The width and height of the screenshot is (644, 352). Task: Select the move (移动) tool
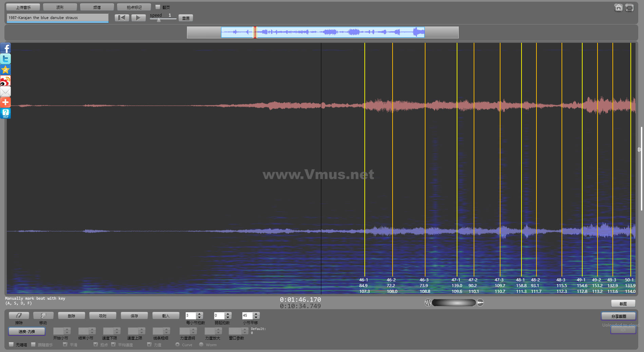(x=43, y=316)
